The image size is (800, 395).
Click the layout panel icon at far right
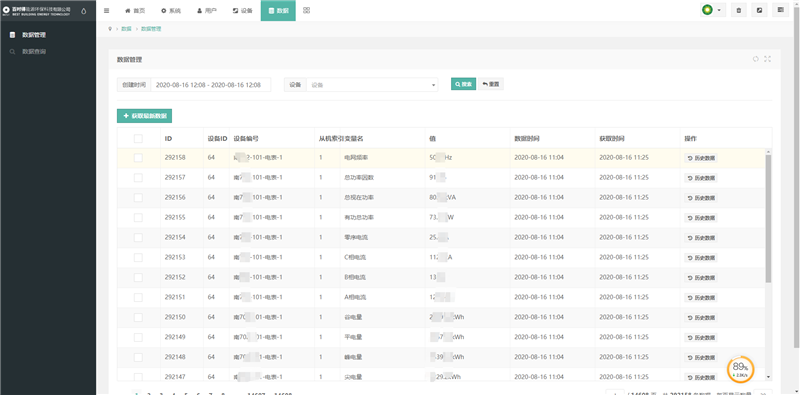(x=781, y=10)
